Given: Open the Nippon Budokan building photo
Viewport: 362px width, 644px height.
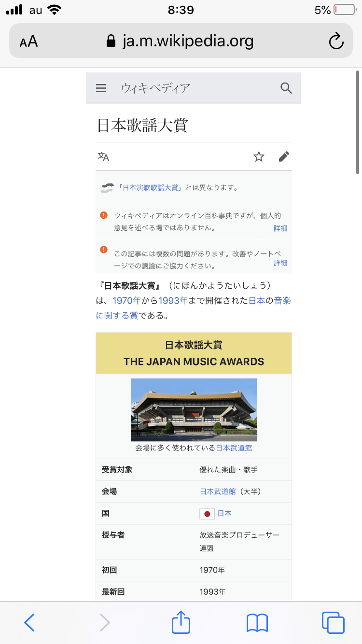Looking at the screenshot, I should point(194,410).
